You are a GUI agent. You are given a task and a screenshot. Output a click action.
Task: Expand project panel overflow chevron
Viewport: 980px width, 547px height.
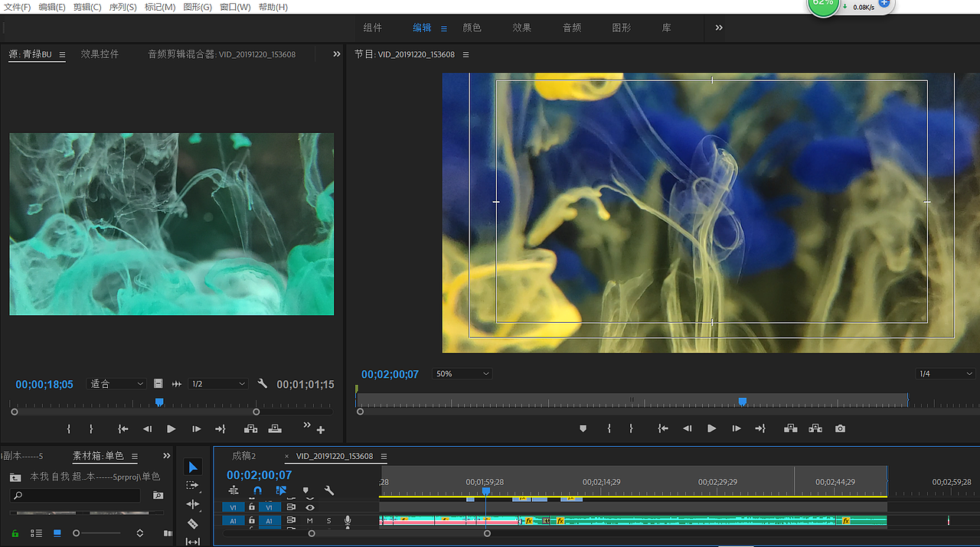[x=167, y=456]
